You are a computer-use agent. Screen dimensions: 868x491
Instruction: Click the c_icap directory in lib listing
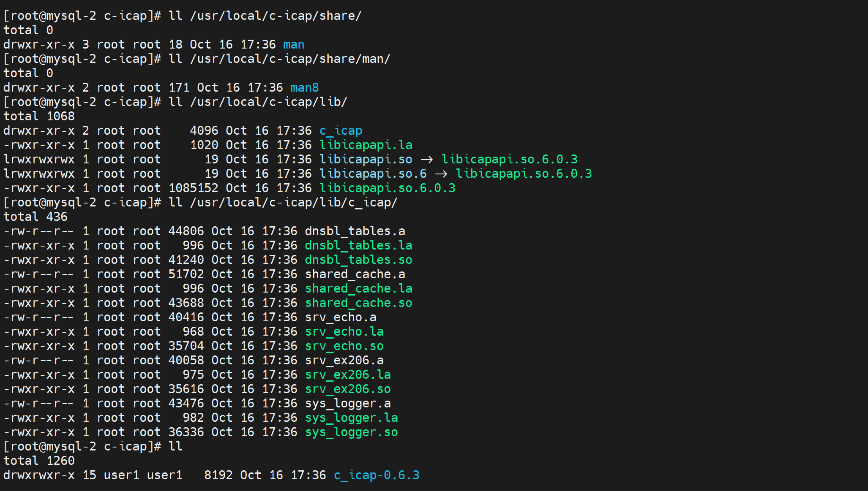[341, 130]
